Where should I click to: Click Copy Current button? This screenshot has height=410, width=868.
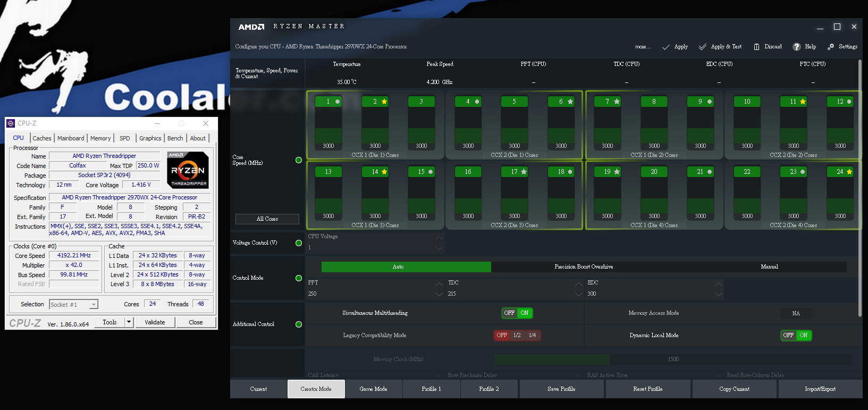coord(735,389)
